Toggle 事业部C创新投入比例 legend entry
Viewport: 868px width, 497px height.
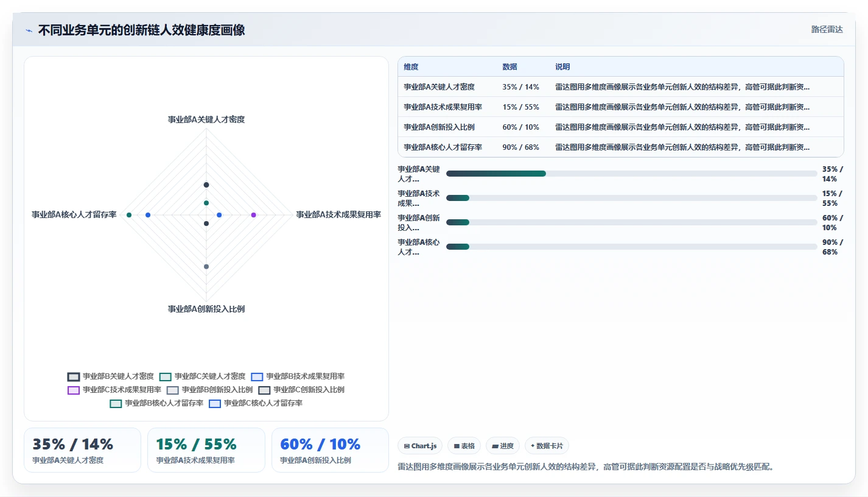coord(301,390)
